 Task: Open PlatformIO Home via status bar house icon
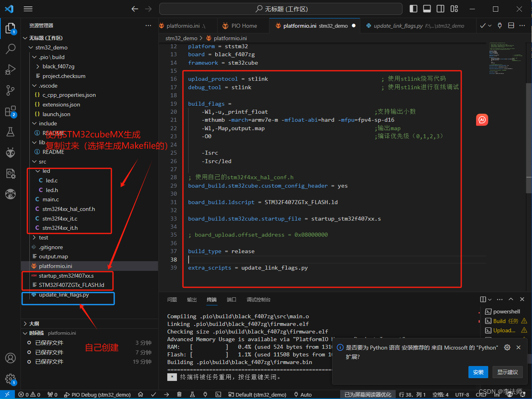pyautogui.click(x=140, y=395)
